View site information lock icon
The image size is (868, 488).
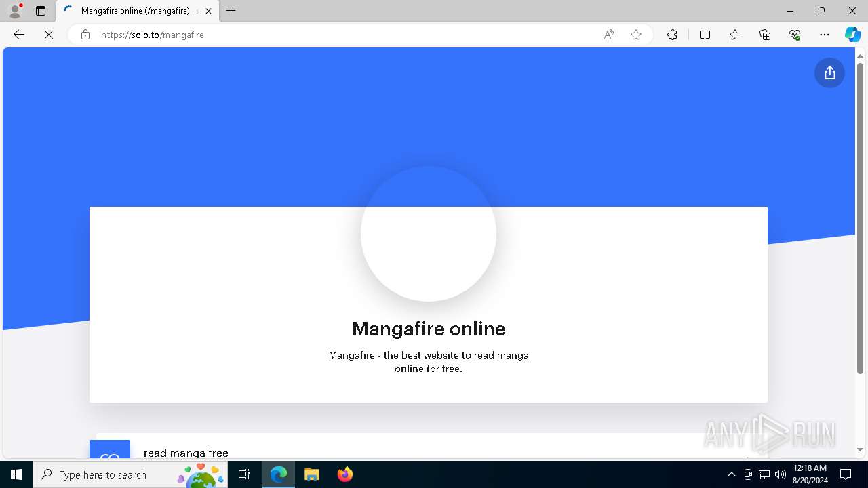tap(85, 35)
